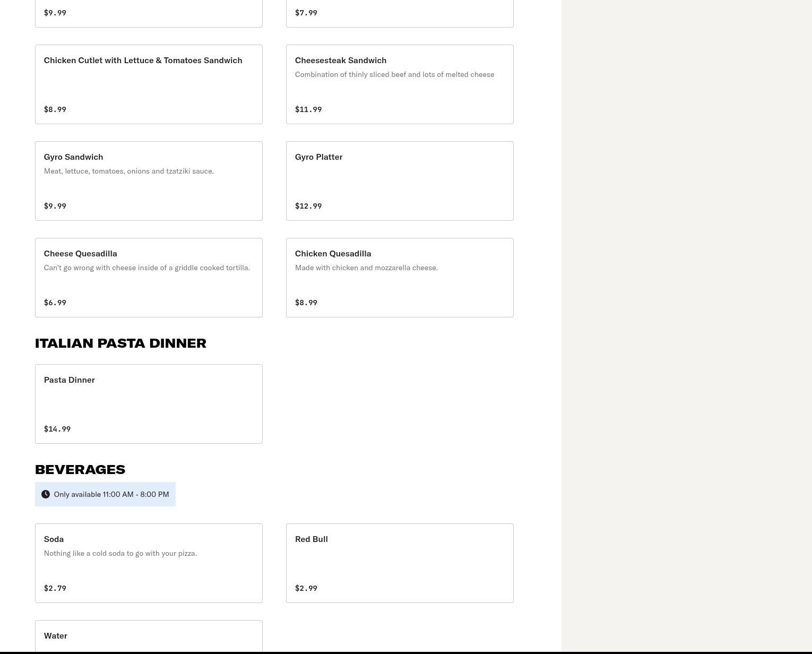The image size is (812, 654).
Task: Choose the Gyro Sandwich menu card
Action: [x=149, y=181]
